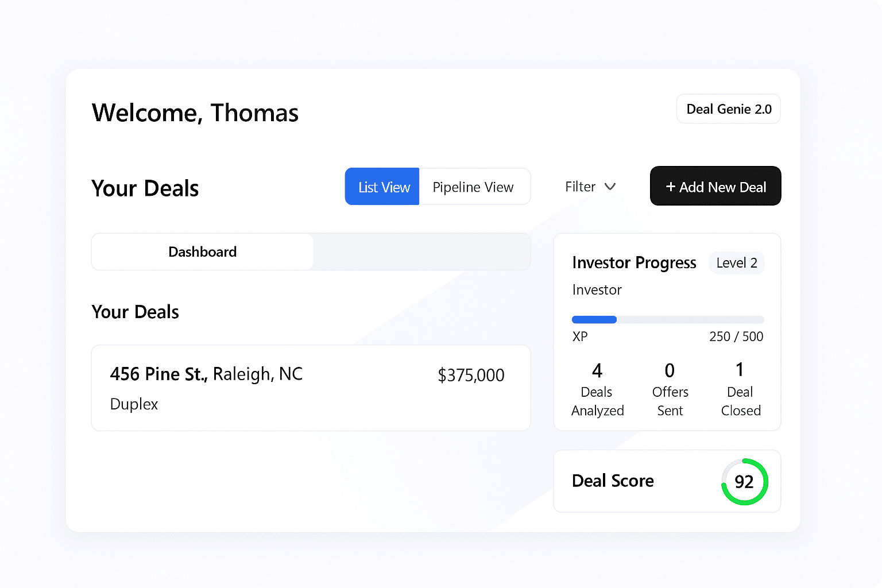Click the Deals Analyzed count
The image size is (882, 588).
[x=597, y=389]
